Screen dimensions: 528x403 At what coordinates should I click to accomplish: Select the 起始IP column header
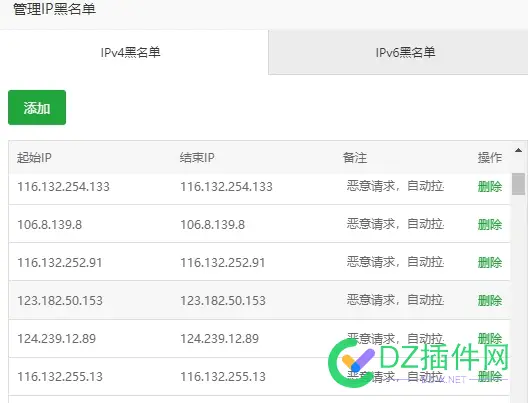(34, 158)
